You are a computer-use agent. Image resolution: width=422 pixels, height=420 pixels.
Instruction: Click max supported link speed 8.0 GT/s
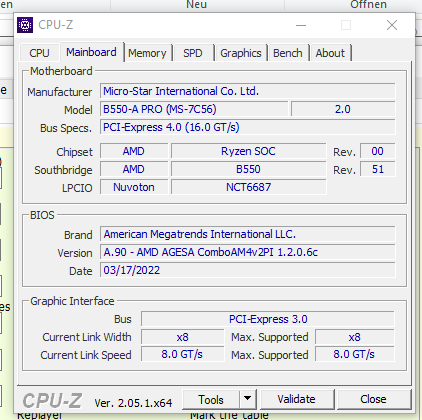[x=355, y=354]
